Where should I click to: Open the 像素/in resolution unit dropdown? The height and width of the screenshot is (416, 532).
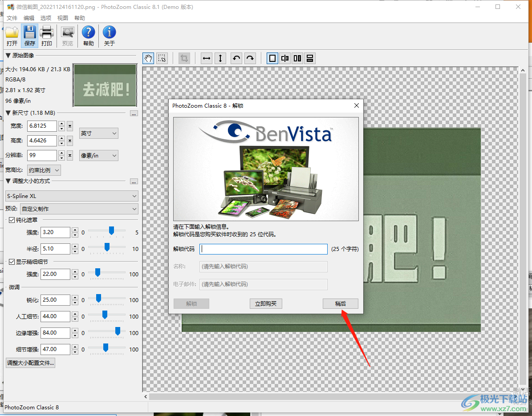point(99,156)
